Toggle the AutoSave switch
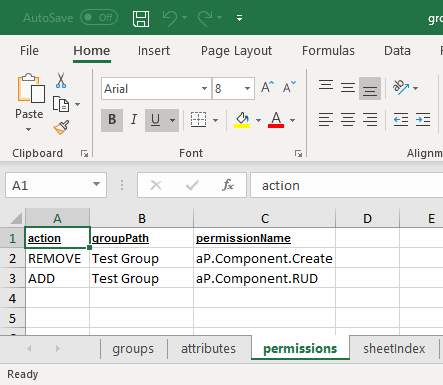The height and width of the screenshot is (385, 443). (99, 17)
